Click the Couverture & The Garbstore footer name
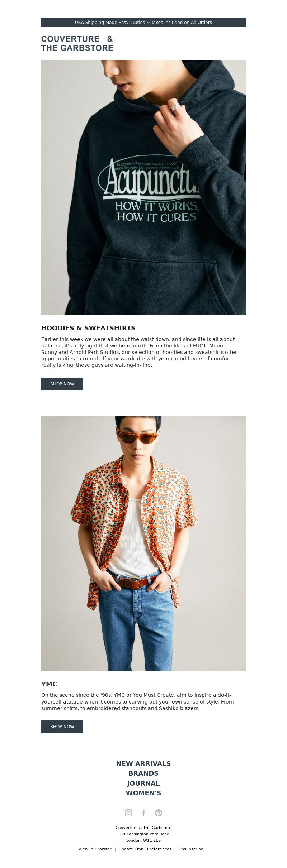Screen dimensions: 287x868 tap(143, 828)
